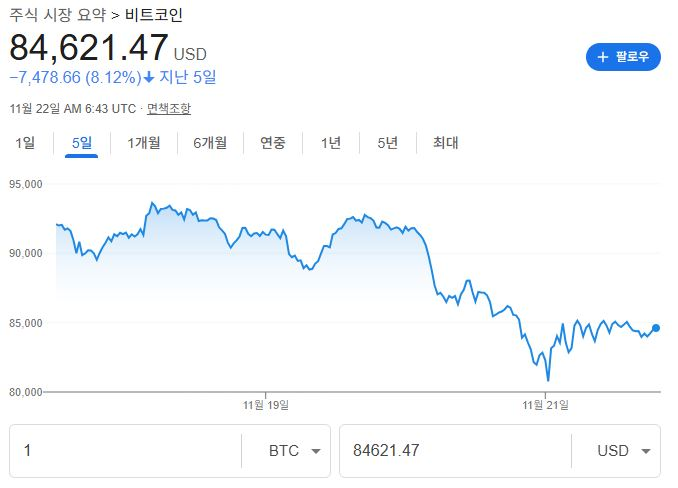Open the 면책조항 disclaimer link

(x=169, y=108)
